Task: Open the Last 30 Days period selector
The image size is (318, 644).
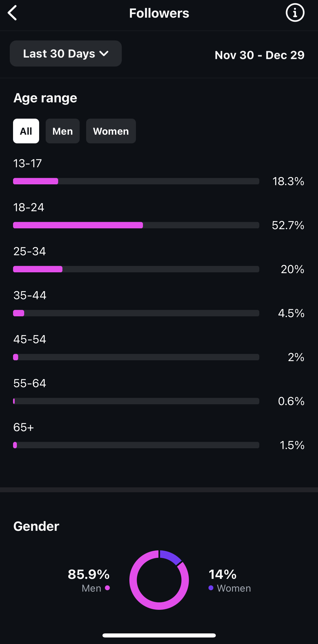Action: coord(66,53)
